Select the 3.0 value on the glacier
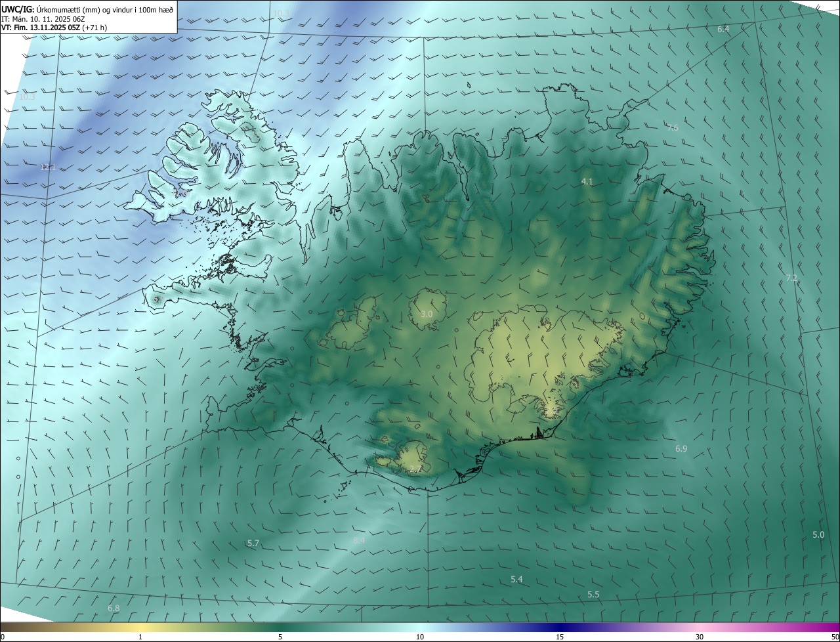840x642 pixels. tap(427, 314)
